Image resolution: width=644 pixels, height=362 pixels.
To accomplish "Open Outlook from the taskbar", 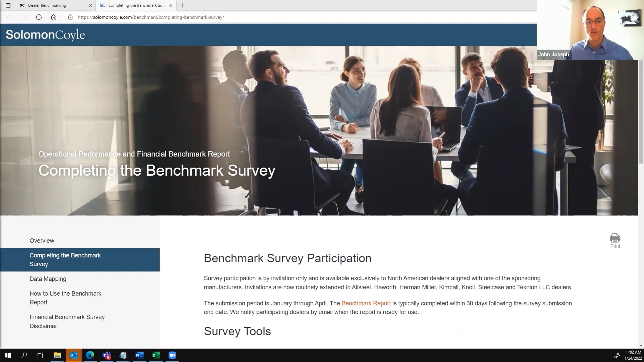I will [x=74, y=355].
